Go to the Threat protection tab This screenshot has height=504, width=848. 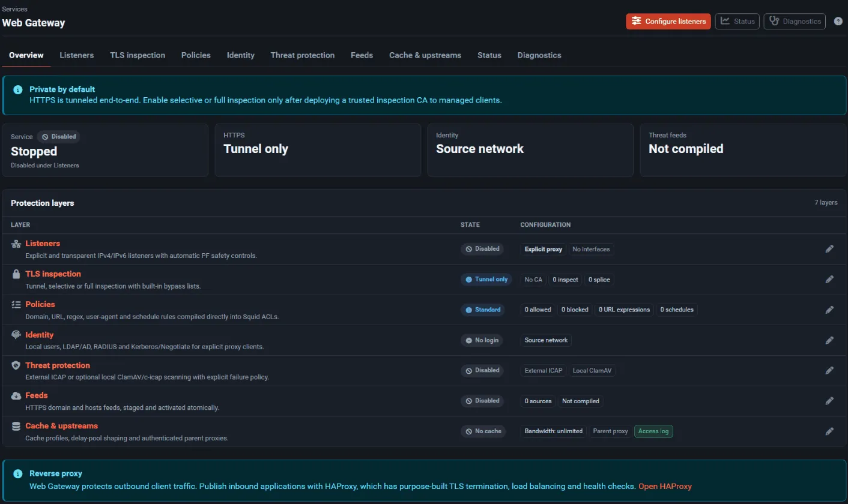pos(303,55)
